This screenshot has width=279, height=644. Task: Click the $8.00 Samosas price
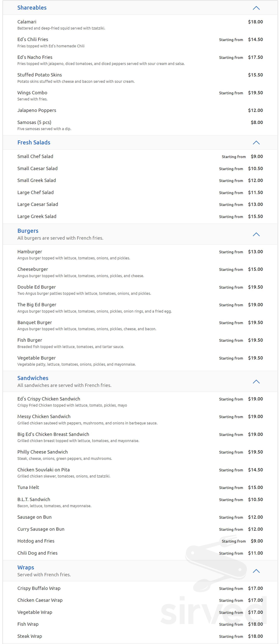[257, 122]
